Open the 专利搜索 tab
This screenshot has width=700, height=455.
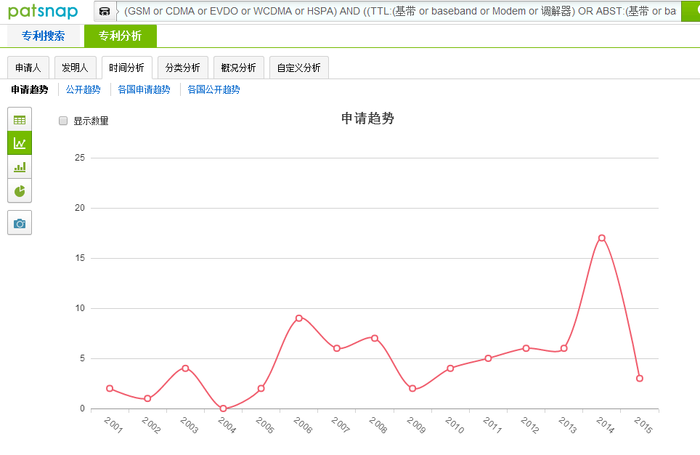point(43,36)
